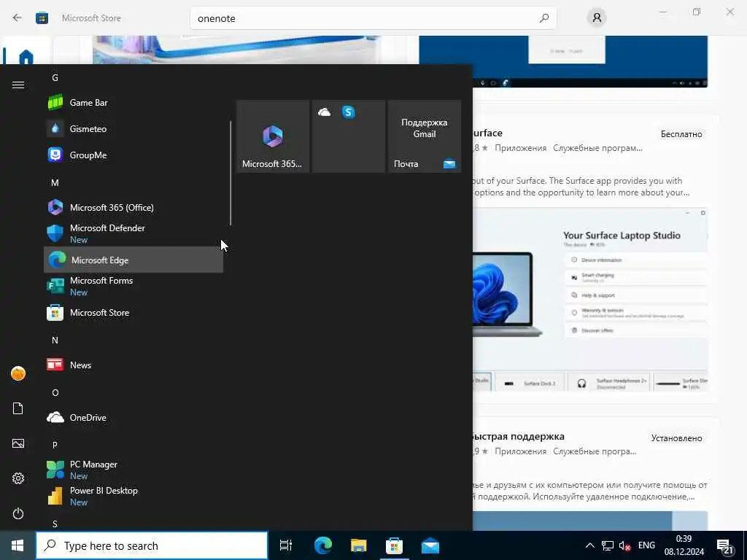Open the OneDrive cloud icon in tile folder
Screen dimensions: 747x560
325,112
